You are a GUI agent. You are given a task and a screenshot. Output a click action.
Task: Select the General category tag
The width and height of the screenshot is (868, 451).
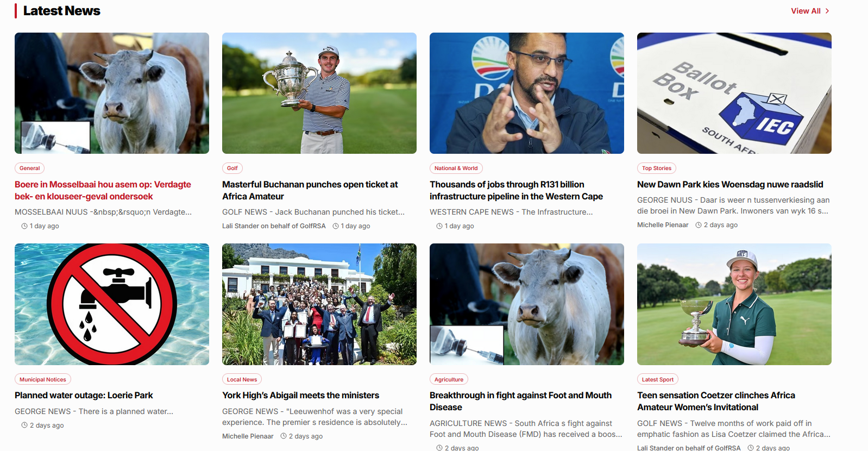tap(30, 168)
